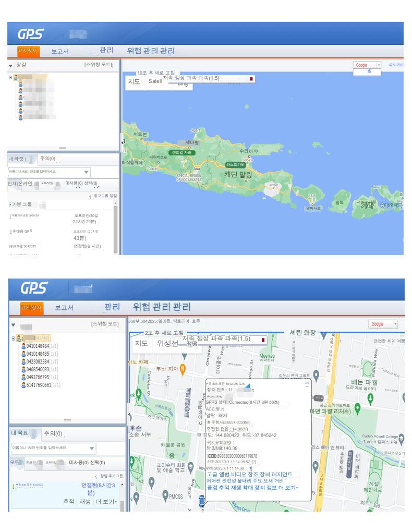Open the name or IMEI search dropdown in the lower panel
Viewport: 412px width, 532px height.
pos(92,448)
